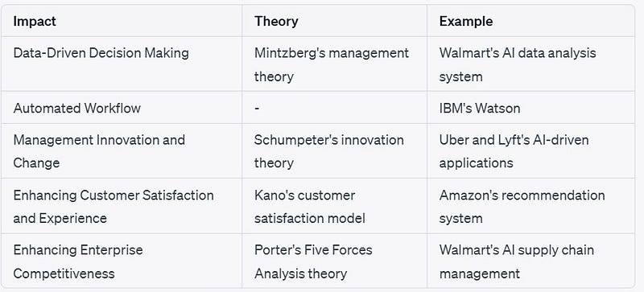Click Management Innovation and Change cell
The image size is (644, 292).
tap(122, 151)
